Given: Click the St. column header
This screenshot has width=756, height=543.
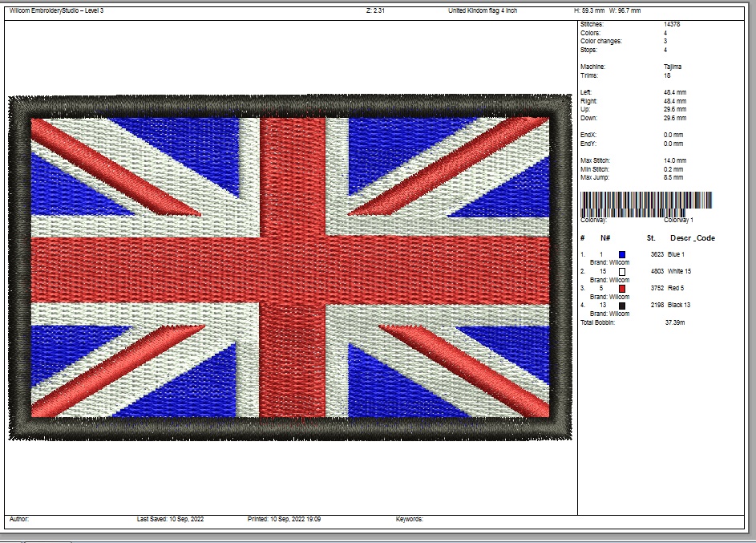Looking at the screenshot, I should click(x=651, y=238).
